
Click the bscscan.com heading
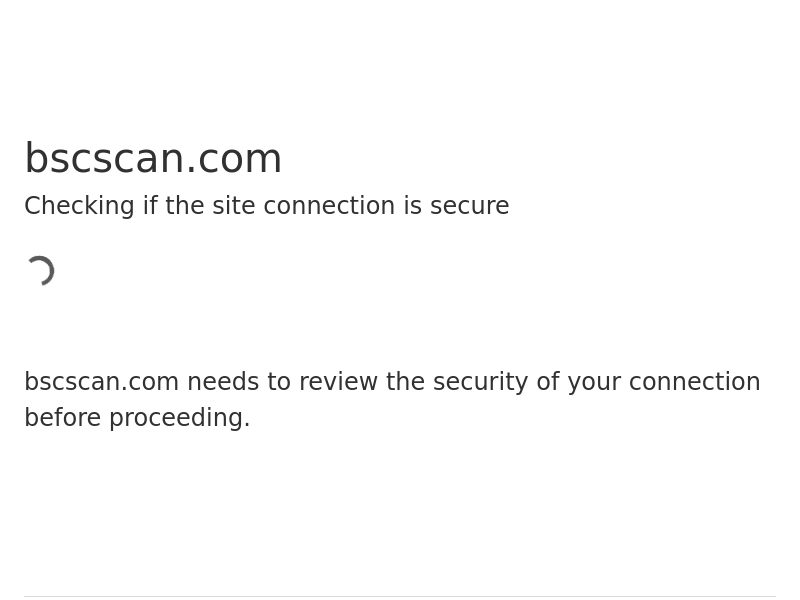[x=153, y=159]
